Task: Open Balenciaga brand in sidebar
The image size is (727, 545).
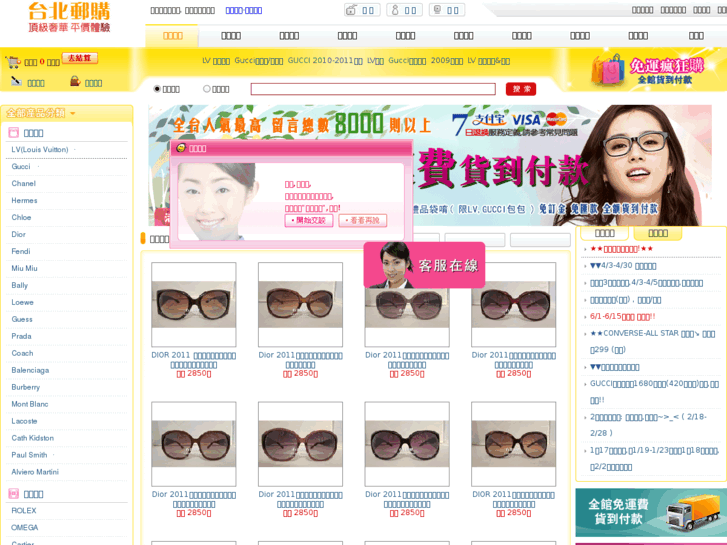Action: [30, 370]
